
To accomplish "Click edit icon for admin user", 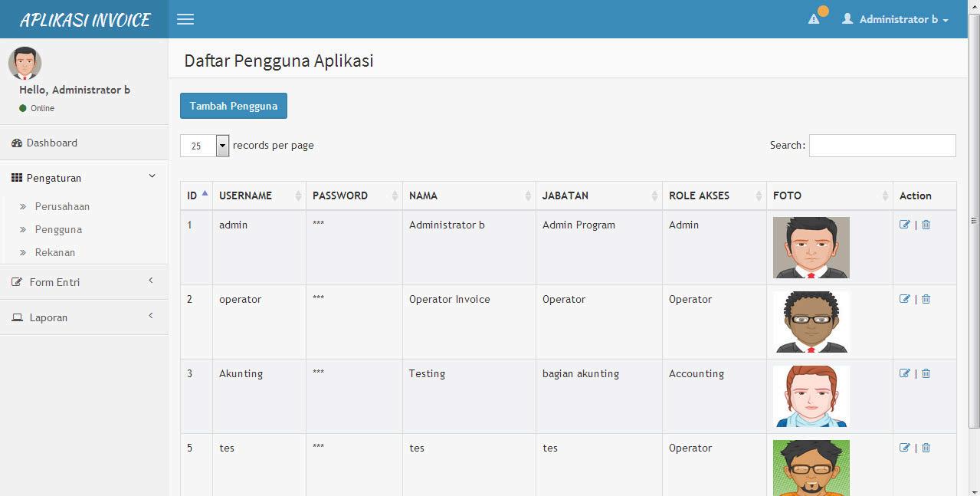I will 905,225.
